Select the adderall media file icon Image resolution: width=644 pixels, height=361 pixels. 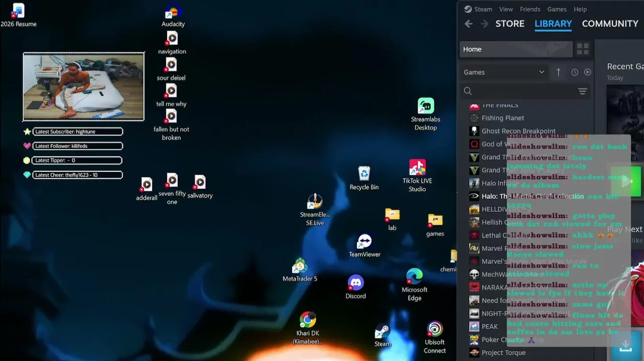[x=147, y=189]
